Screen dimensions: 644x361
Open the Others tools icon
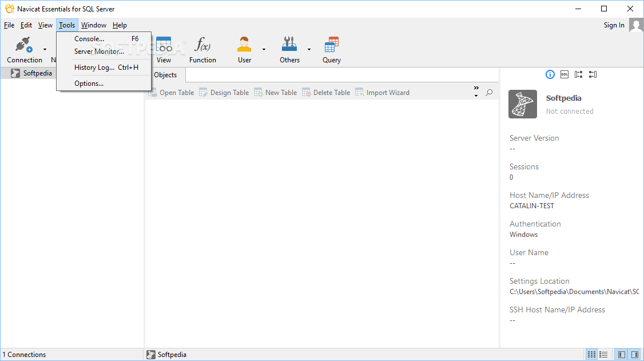(x=289, y=45)
